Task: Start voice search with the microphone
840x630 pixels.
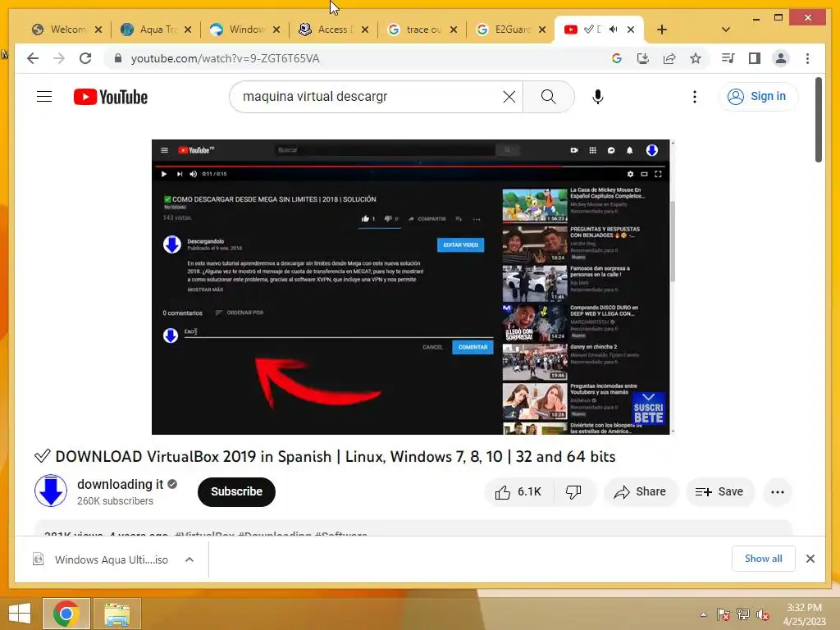Action: (598, 97)
